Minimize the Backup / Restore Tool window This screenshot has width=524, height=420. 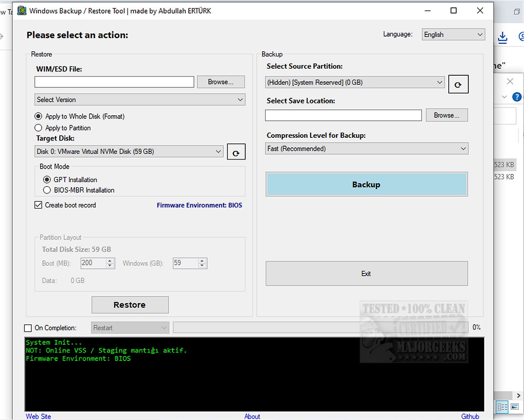pyautogui.click(x=427, y=10)
